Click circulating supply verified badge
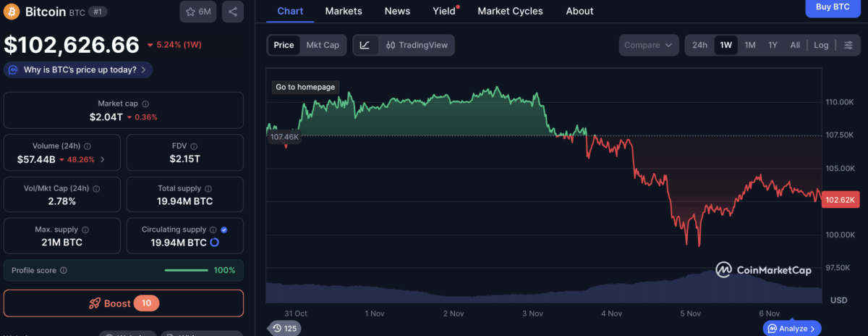The image size is (868, 336). 224,230
